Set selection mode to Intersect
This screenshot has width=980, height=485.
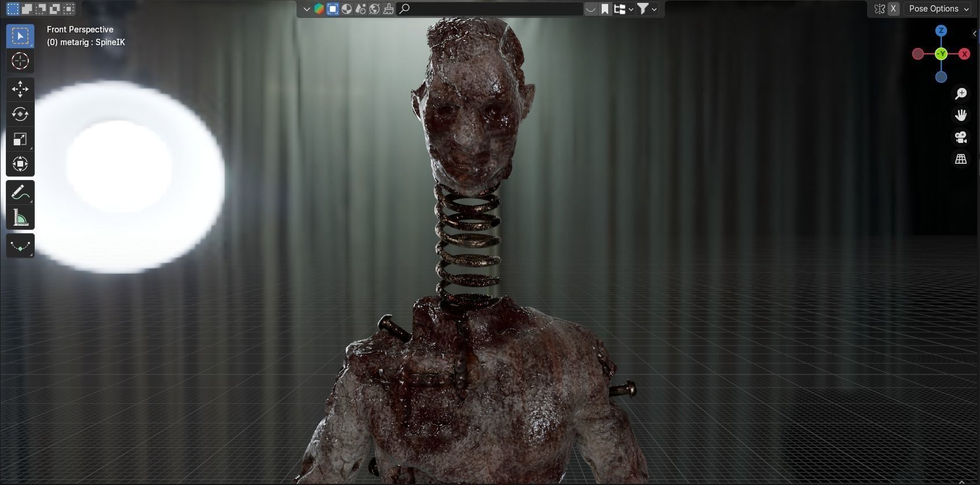point(68,9)
